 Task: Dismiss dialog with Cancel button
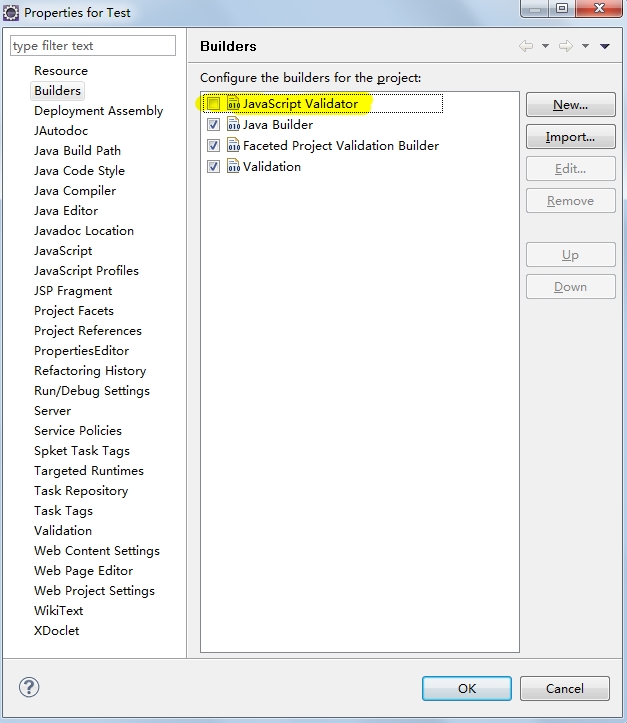[x=565, y=688]
